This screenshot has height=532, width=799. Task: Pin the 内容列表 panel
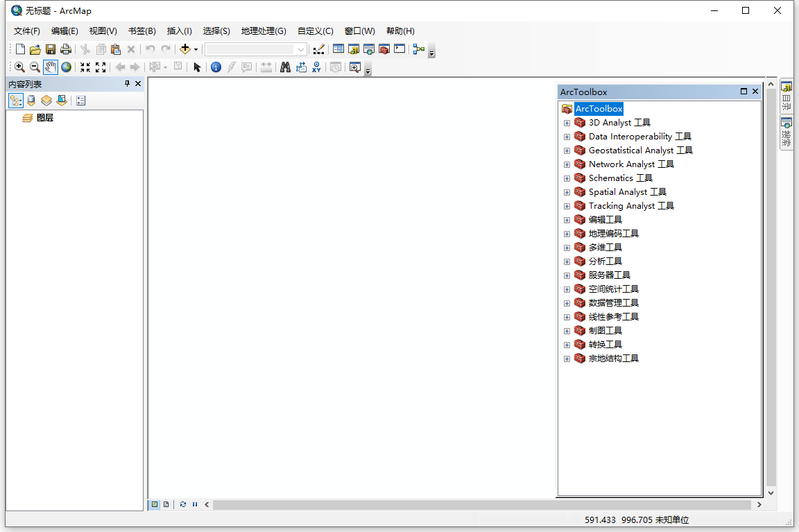coord(127,83)
